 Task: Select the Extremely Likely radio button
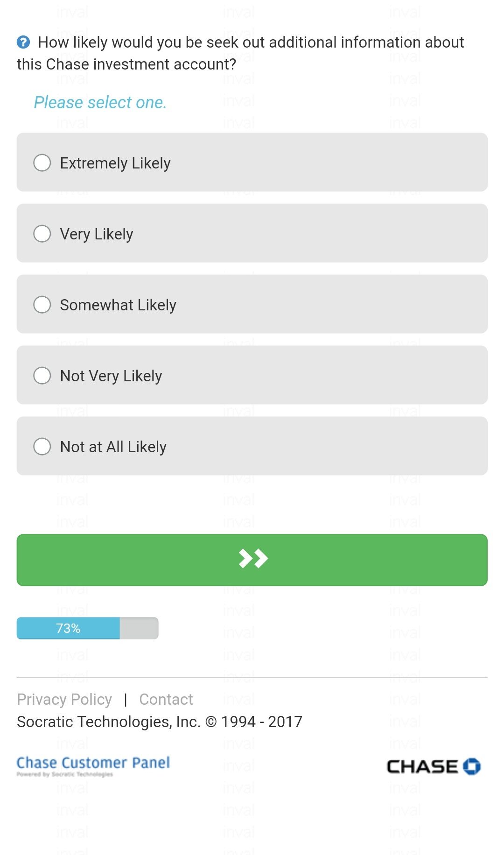42,163
